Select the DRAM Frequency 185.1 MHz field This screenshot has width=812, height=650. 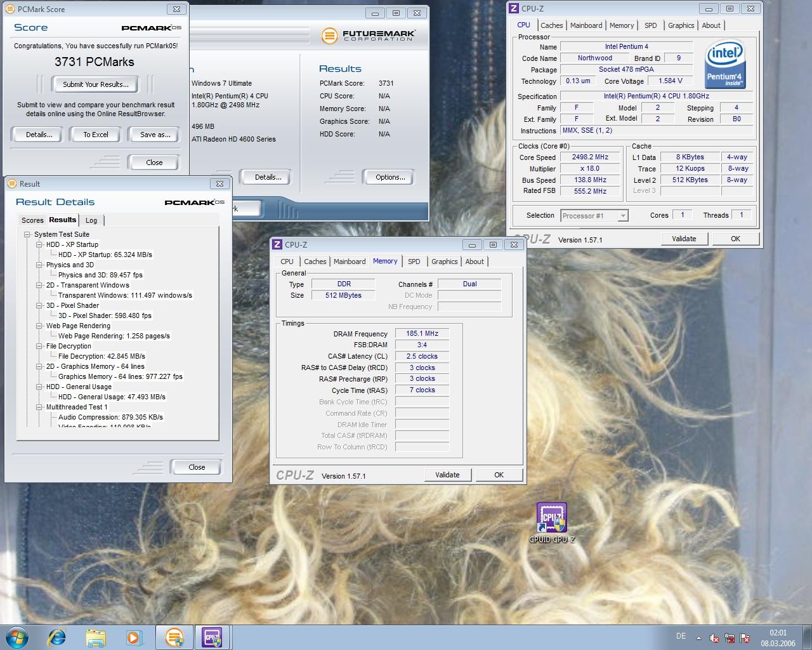click(422, 333)
